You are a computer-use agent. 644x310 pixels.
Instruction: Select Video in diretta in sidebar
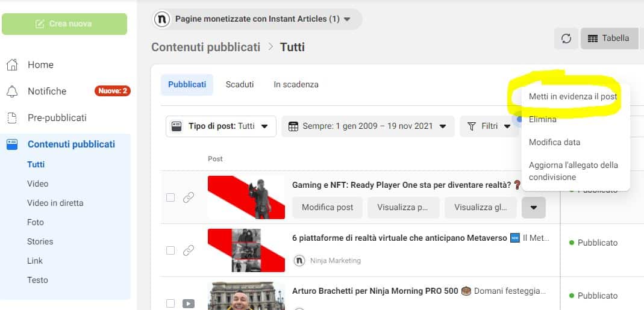click(55, 203)
